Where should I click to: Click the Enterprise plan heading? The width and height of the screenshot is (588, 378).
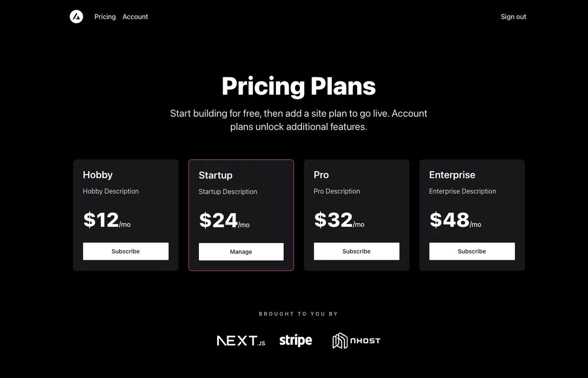pyautogui.click(x=452, y=175)
